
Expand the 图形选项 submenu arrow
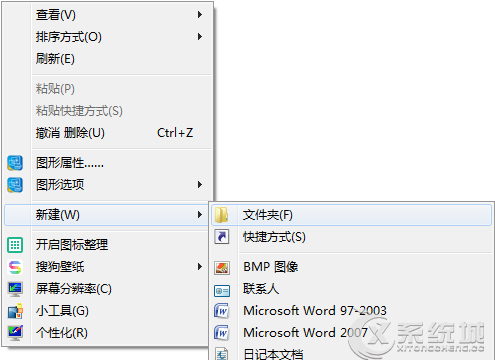[x=200, y=185]
